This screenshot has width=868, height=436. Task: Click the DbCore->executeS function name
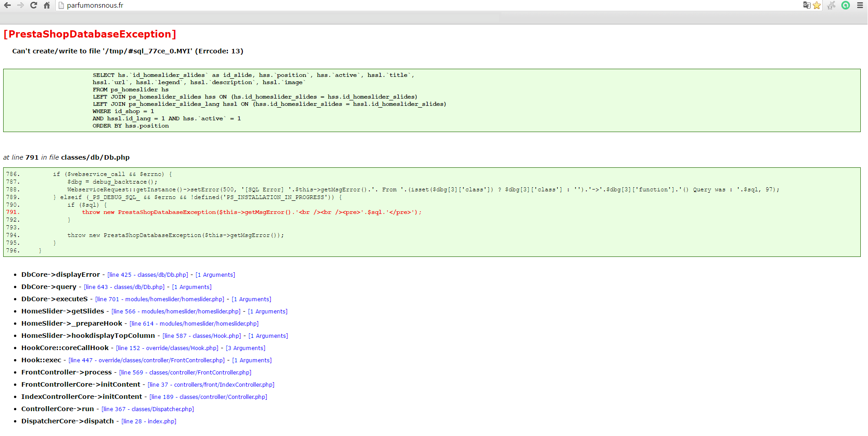pos(54,299)
